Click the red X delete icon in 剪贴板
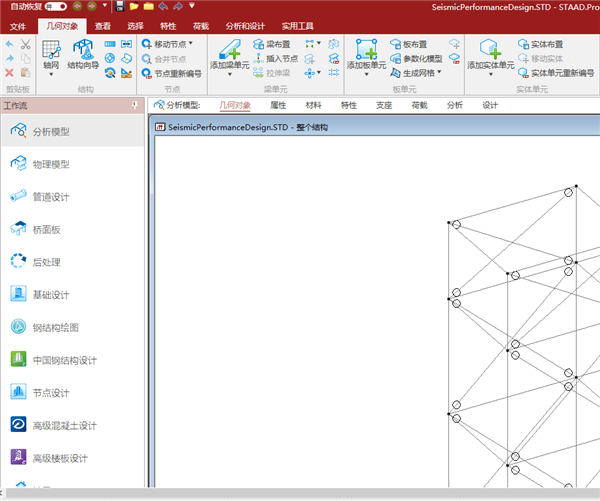 10,73
